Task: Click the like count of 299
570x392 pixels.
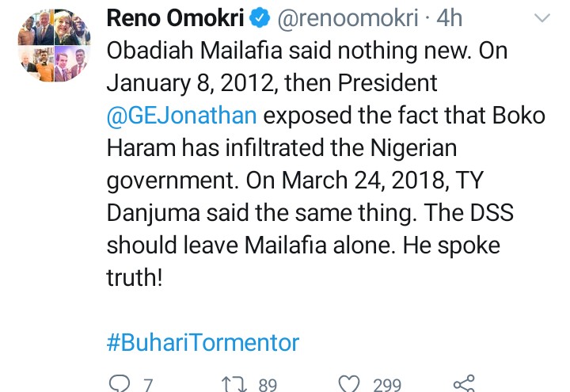Action: point(387,385)
